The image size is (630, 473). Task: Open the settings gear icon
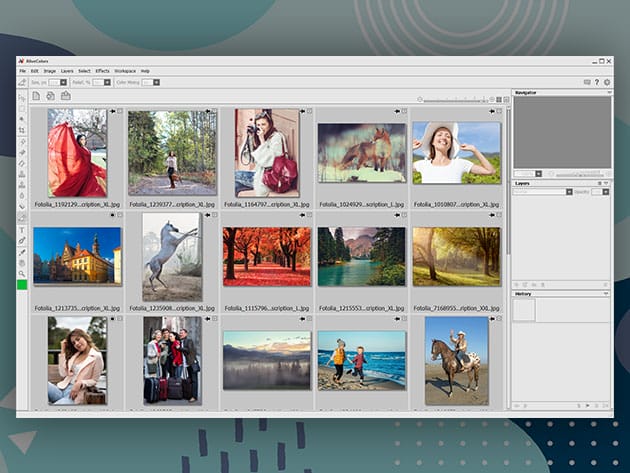coord(606,82)
